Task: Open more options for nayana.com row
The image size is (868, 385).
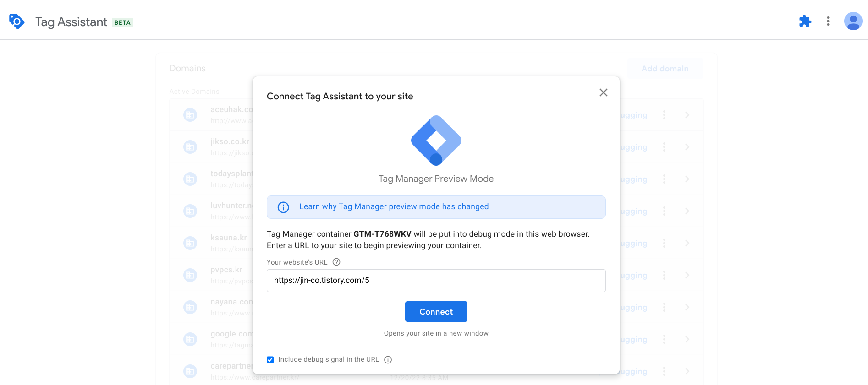Action: tap(664, 307)
